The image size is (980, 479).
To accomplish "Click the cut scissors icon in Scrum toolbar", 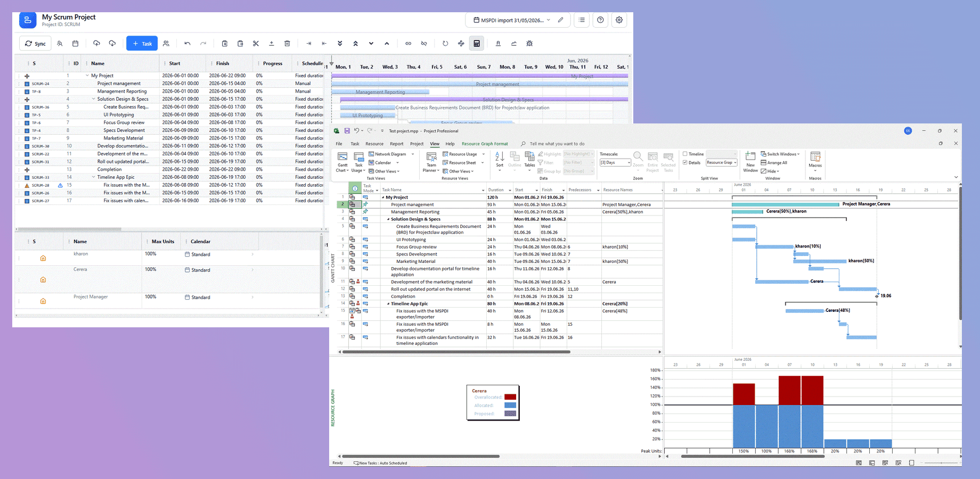I will (x=256, y=44).
